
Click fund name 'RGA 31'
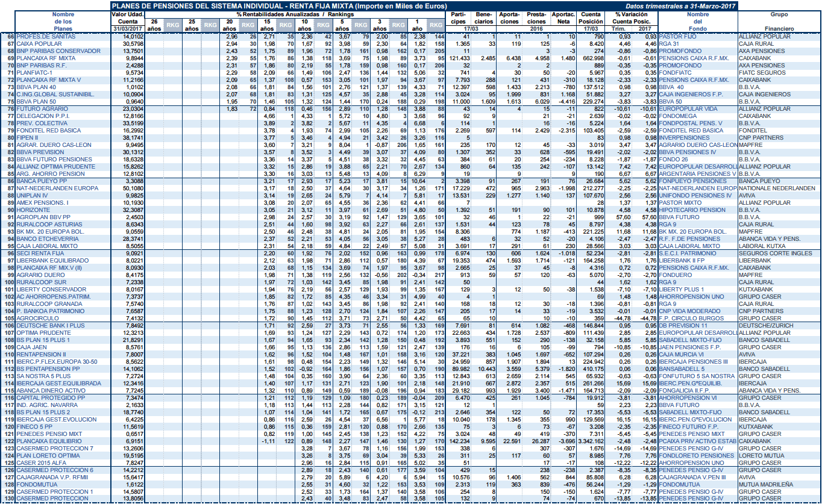[x=670, y=44]
